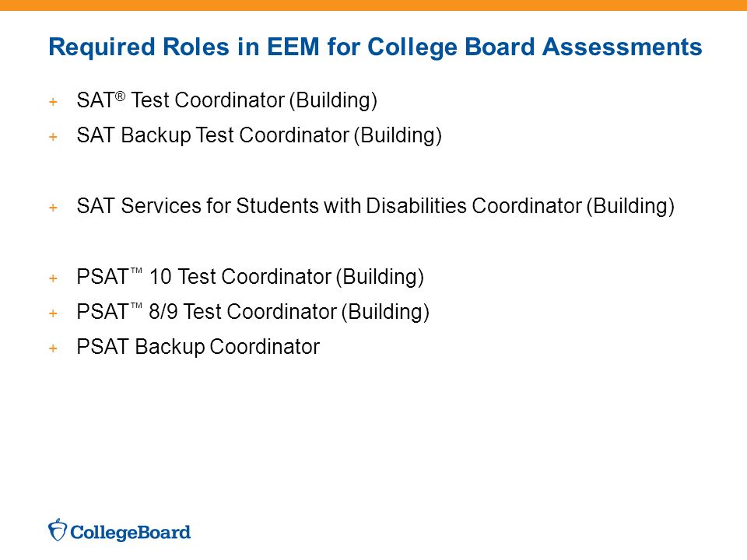Click the CollegeBoard wordmark text
This screenshot has width=747, height=560.
tap(131, 532)
